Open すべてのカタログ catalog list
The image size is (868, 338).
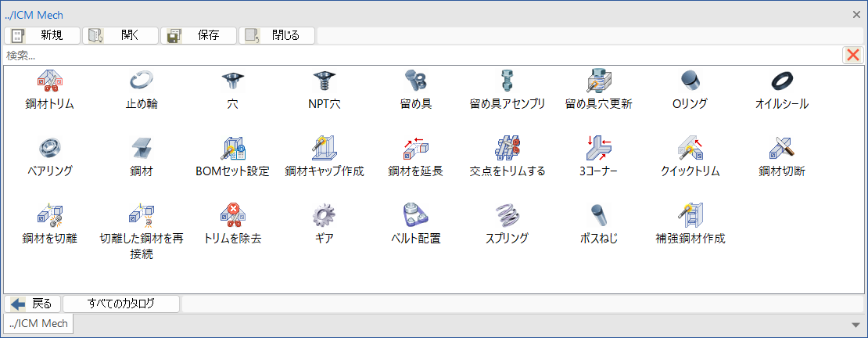pyautogui.click(x=121, y=304)
